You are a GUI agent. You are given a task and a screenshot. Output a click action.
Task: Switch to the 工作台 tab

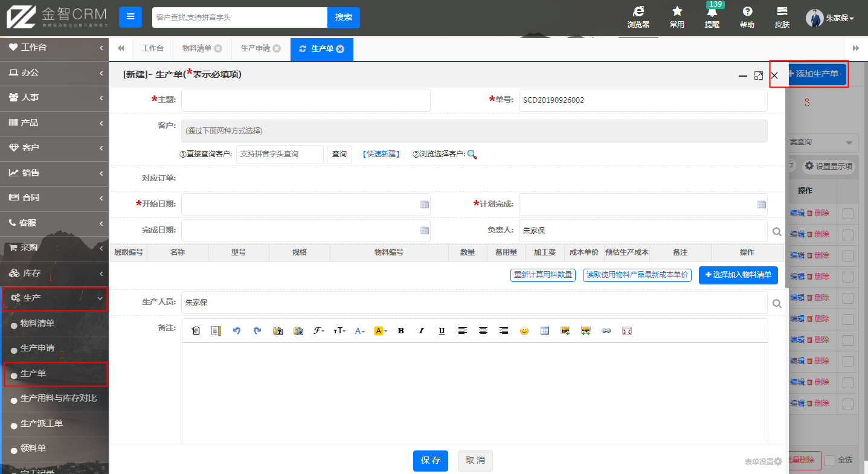coord(153,48)
